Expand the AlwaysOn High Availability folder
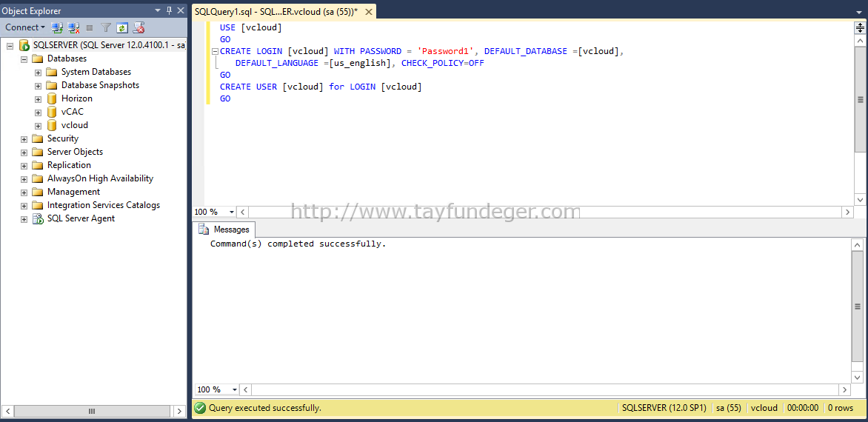868x422 pixels. [x=24, y=178]
